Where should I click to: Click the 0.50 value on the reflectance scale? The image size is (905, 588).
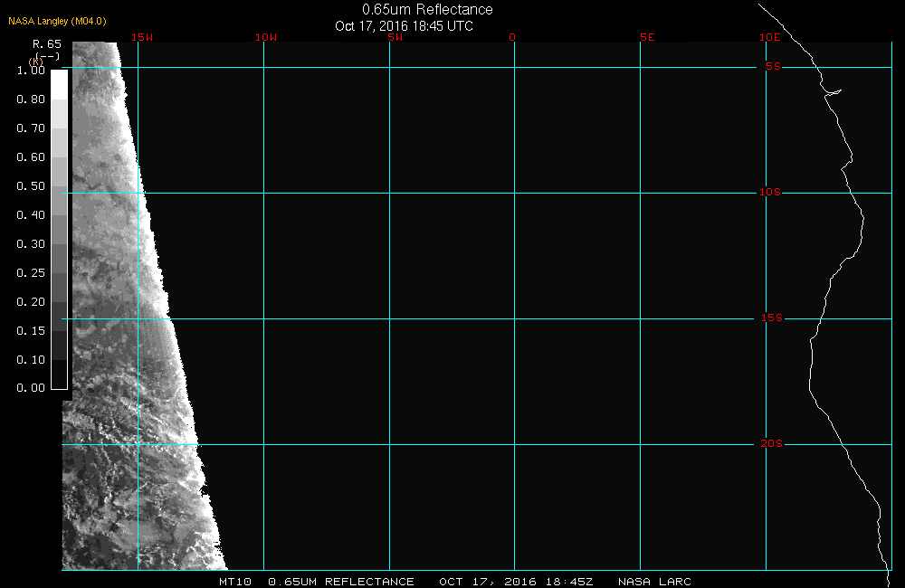(x=31, y=186)
